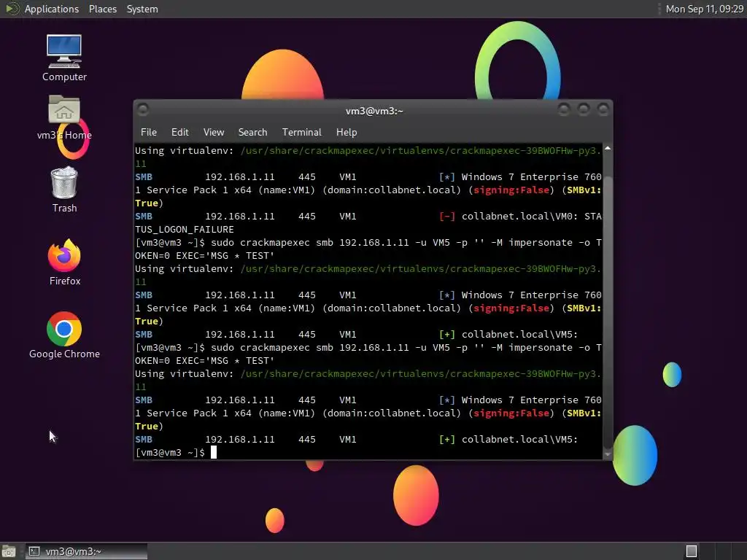Open the System menu
Screen dimensions: 747x560
(x=142, y=9)
